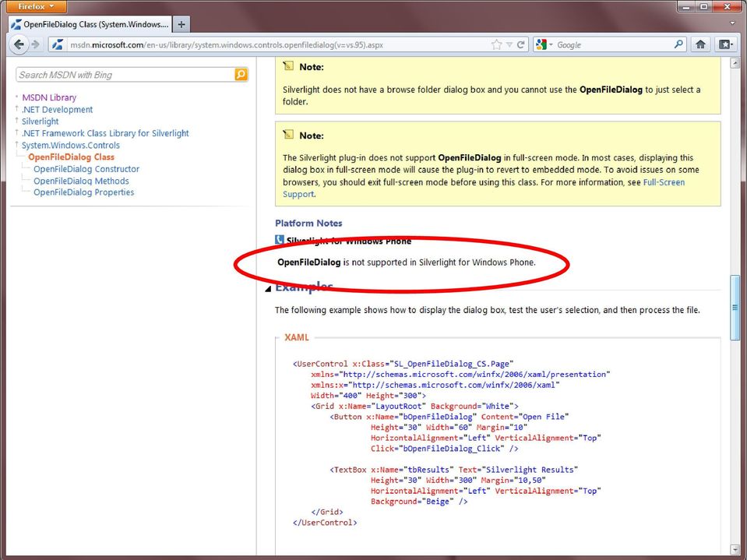Open the .NET Development link

(x=57, y=109)
